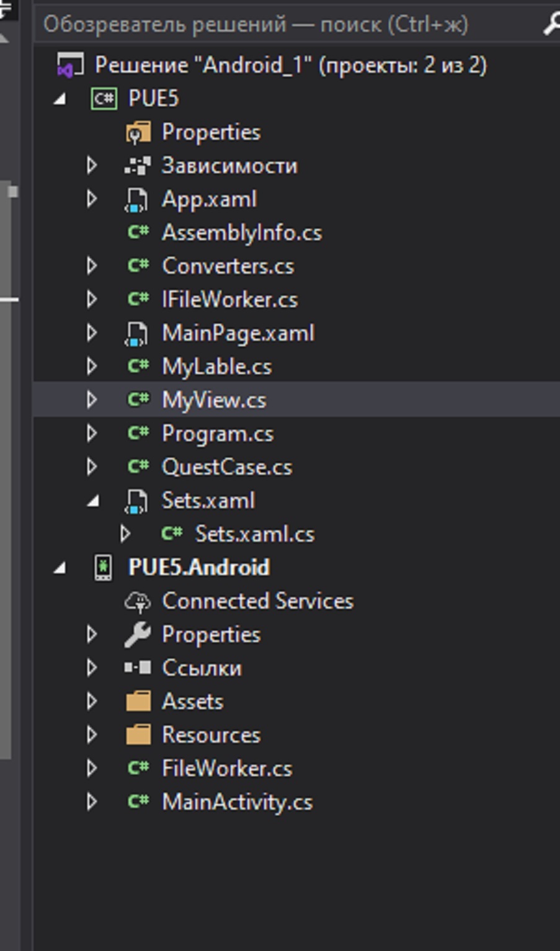
Task: Select Program.cs in the tree
Action: click(x=217, y=434)
